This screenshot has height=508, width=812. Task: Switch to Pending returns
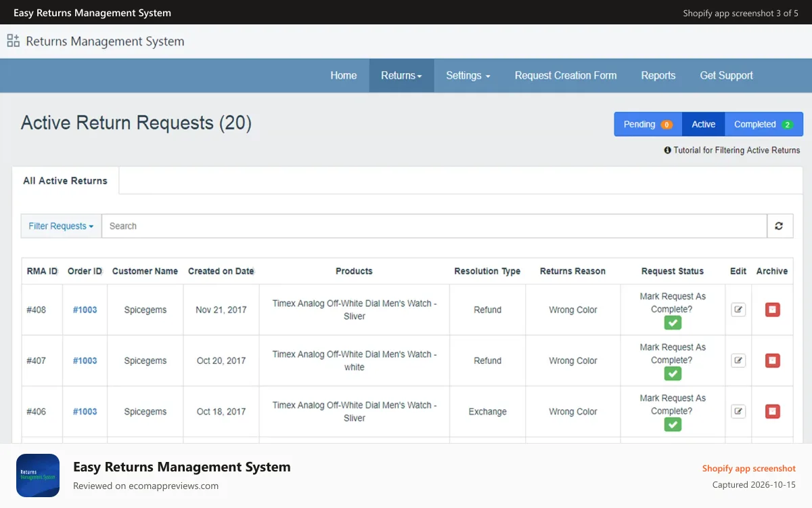[648, 124]
